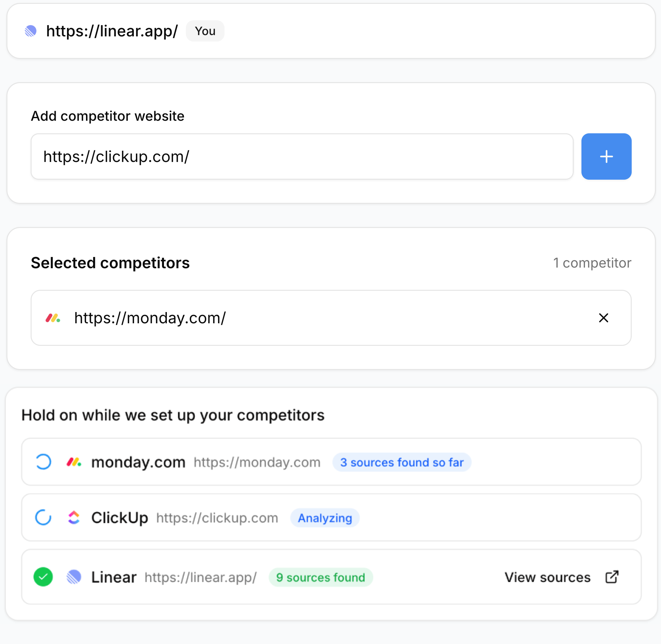Click the Analyzing status badge for ClickUp
The height and width of the screenshot is (644, 661).
[324, 518]
